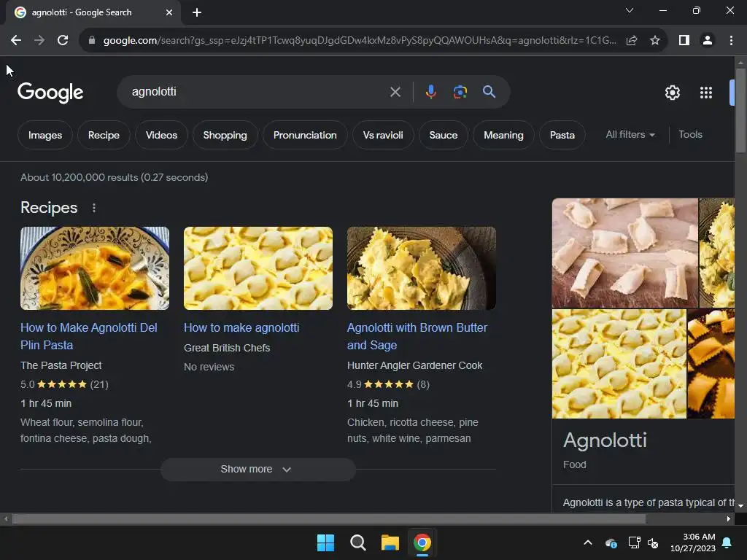
Task: Submit search with magnifier icon
Action: (489, 91)
